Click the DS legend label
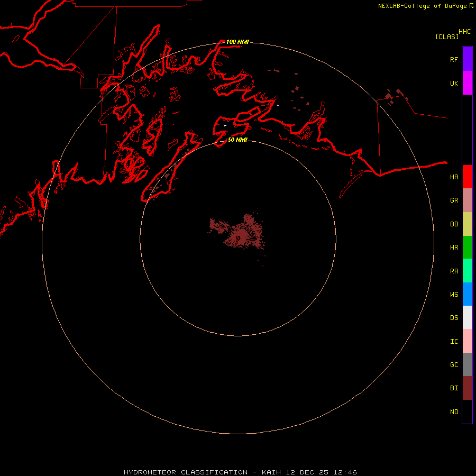The image size is (476, 476). (454, 318)
